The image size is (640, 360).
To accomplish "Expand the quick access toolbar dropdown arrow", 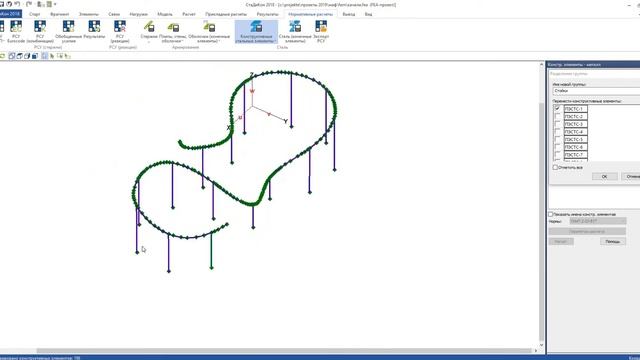I will 55,4.
